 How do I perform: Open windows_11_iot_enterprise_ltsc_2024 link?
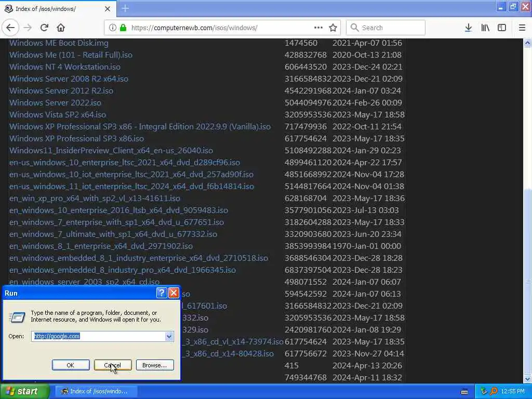point(131,187)
